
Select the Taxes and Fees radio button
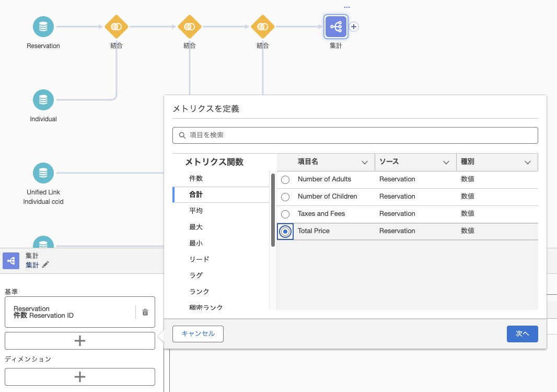[x=285, y=214]
